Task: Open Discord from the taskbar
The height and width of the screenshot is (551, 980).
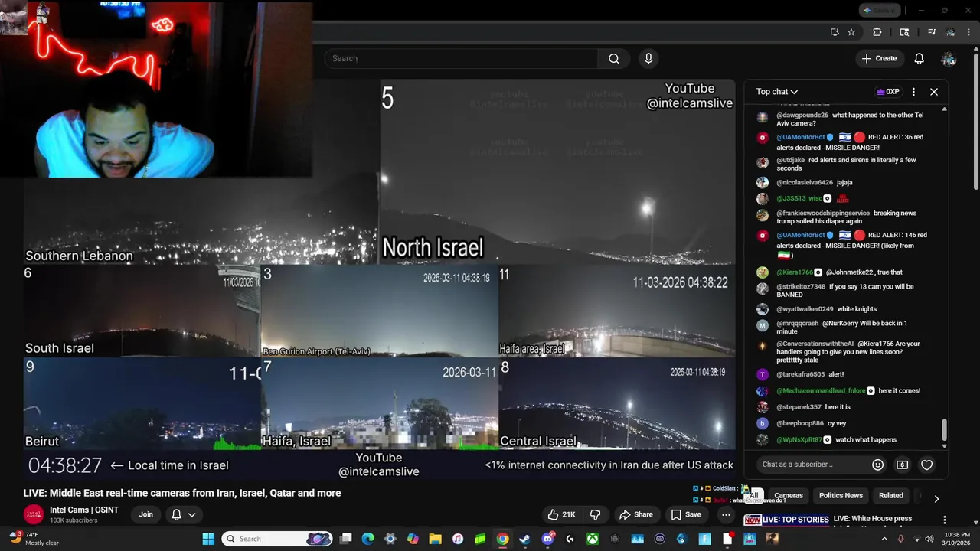Action: pyautogui.click(x=547, y=539)
